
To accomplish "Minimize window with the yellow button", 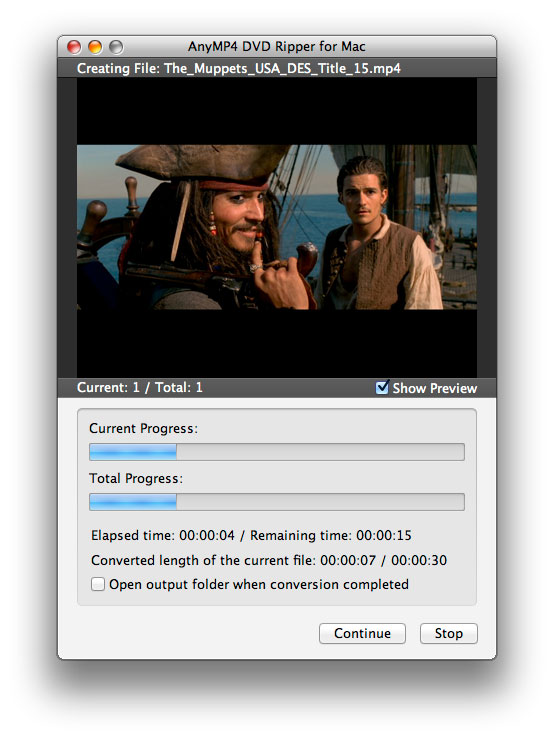I will click(x=95, y=47).
